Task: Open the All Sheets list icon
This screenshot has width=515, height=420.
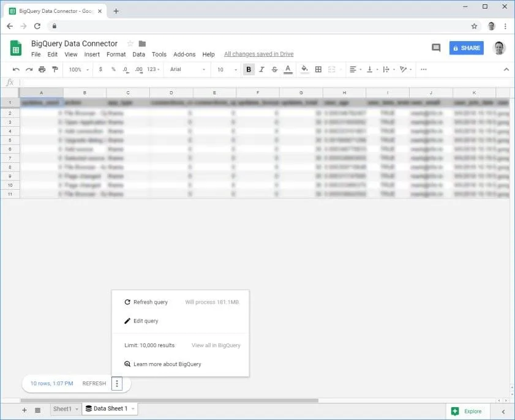Action: point(38,410)
